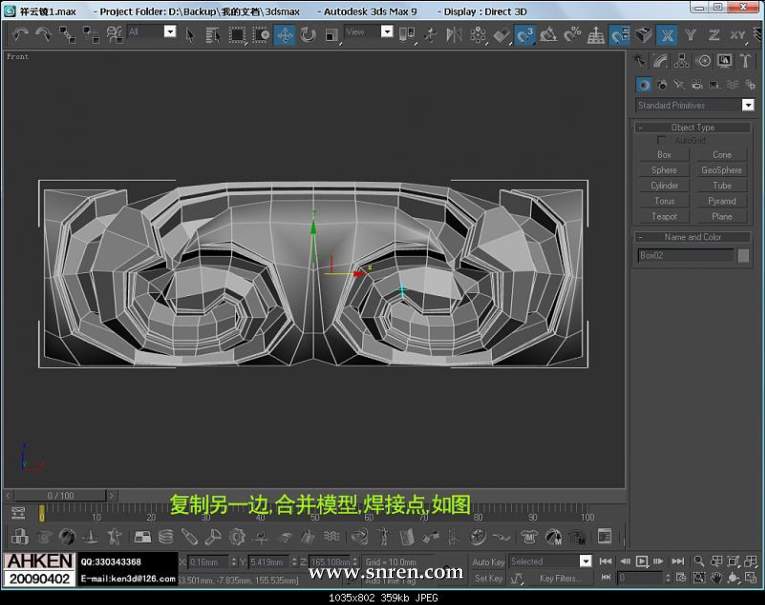Select the Rotate tool icon
The height and width of the screenshot is (605, 765).
click(x=307, y=34)
